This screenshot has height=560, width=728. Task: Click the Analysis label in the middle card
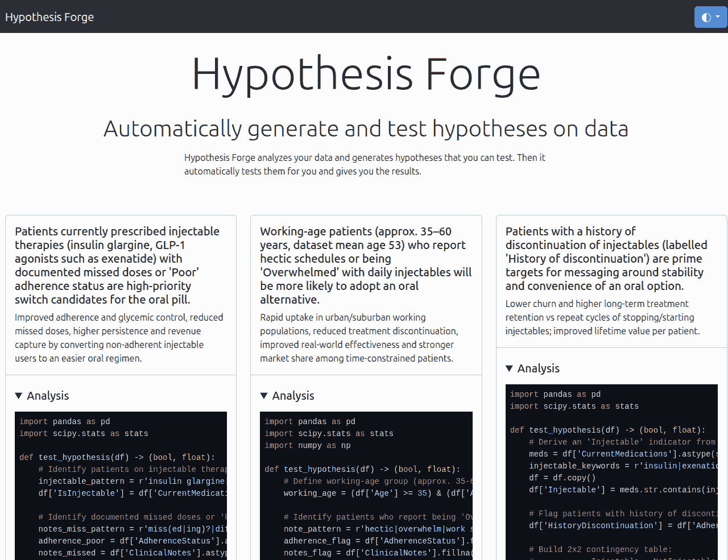pos(293,396)
